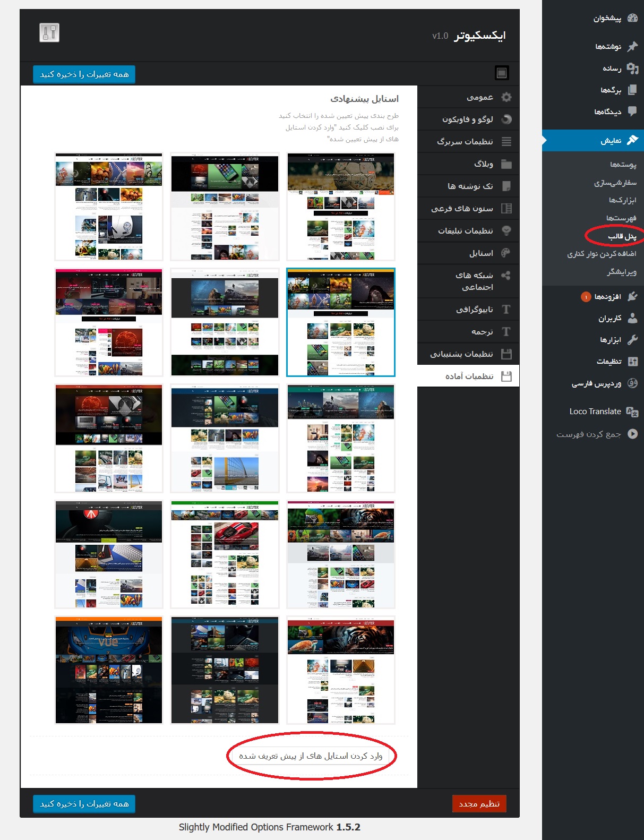This screenshot has height=840, width=644.
Task: Click the media icon beside رسانه
Action: click(x=632, y=68)
